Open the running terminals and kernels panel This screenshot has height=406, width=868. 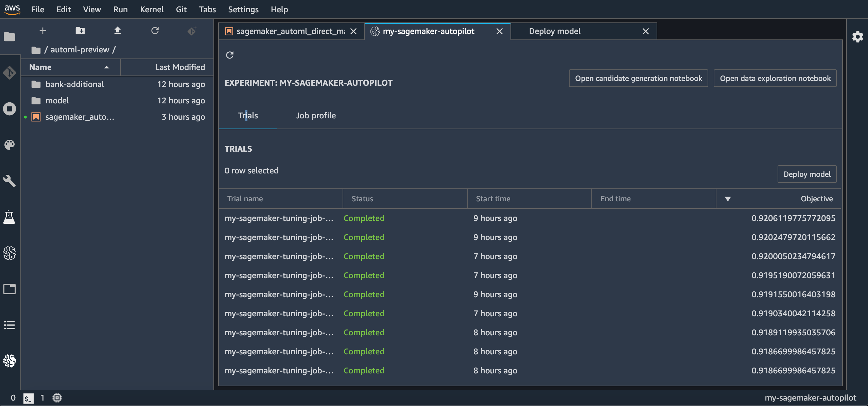click(x=10, y=109)
